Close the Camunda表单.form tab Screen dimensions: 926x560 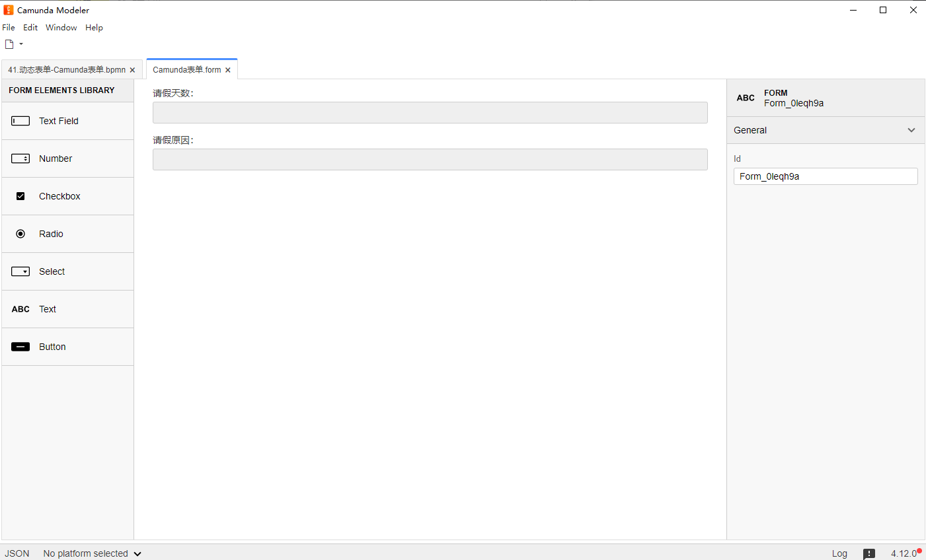click(228, 70)
